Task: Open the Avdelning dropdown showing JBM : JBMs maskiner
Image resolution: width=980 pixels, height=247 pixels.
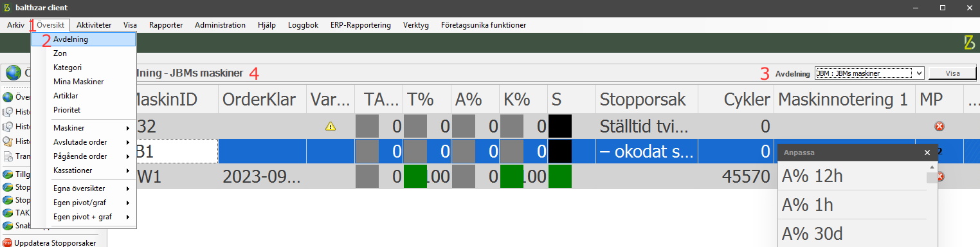Action: coord(869,73)
